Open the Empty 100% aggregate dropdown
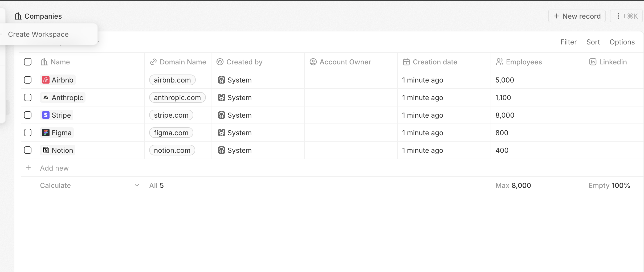Viewport: 644px width, 272px height. pos(609,186)
